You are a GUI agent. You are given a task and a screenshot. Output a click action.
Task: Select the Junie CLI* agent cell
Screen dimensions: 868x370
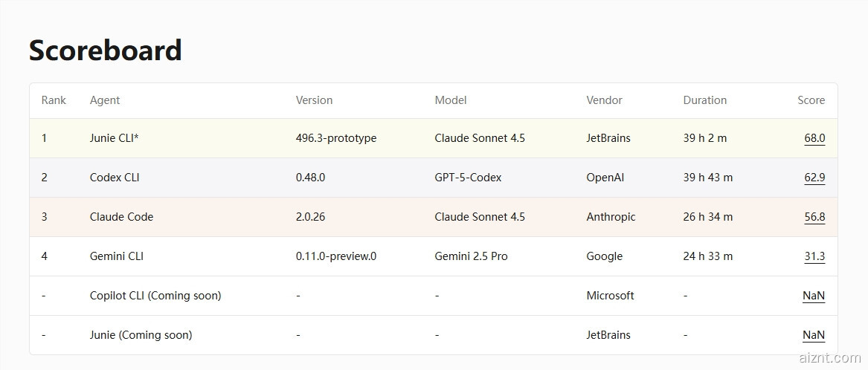(115, 138)
